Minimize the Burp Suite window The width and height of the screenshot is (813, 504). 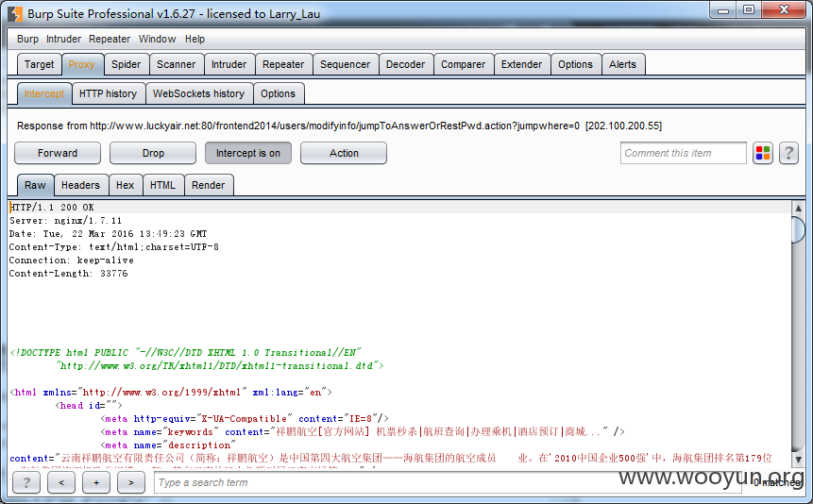click(723, 9)
